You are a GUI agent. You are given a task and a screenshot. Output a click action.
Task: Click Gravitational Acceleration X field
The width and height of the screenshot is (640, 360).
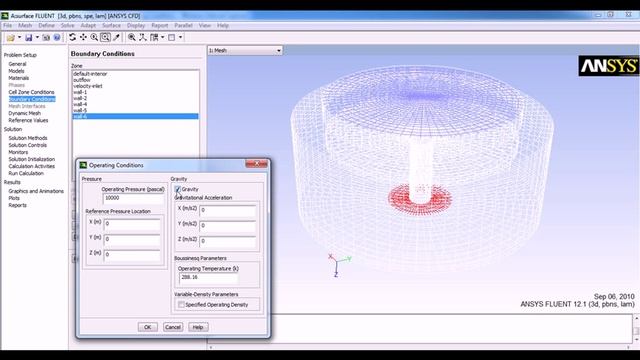click(x=228, y=210)
